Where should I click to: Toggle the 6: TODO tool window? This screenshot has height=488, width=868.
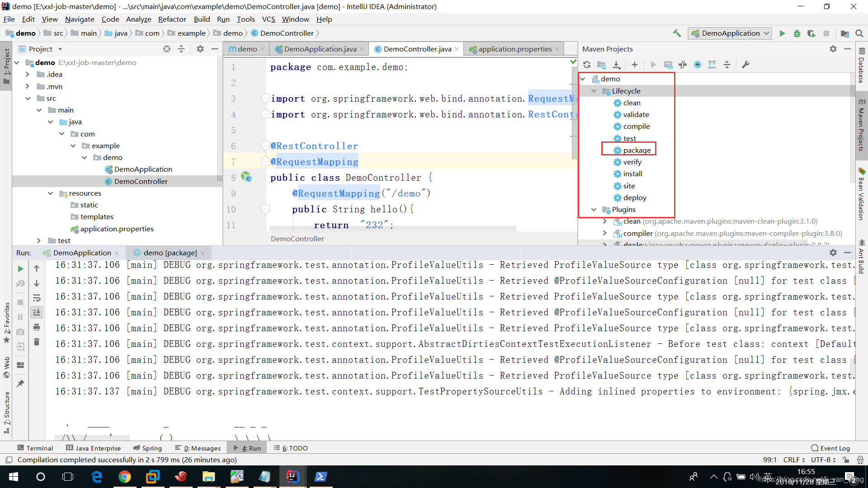291,448
